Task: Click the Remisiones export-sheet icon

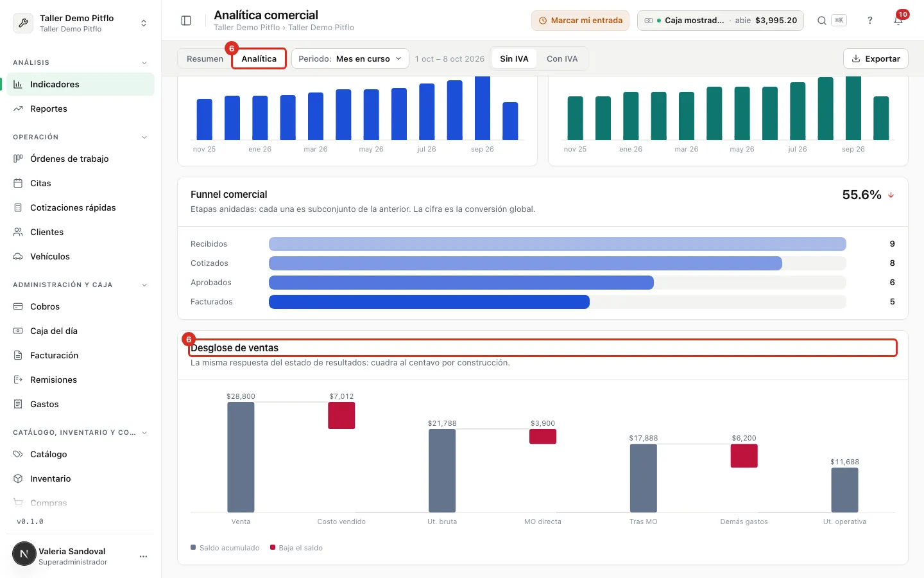Action: (18, 380)
